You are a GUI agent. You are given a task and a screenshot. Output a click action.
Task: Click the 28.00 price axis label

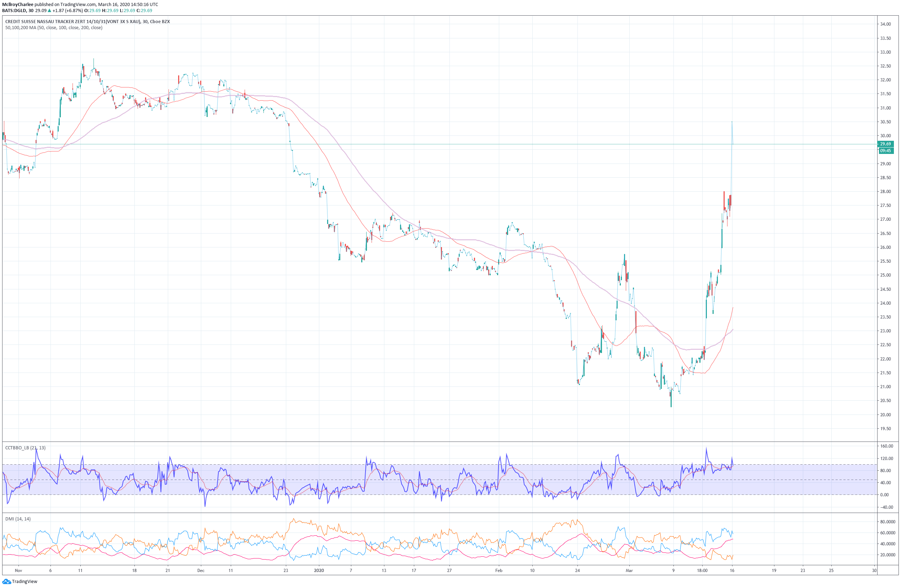[885, 192]
